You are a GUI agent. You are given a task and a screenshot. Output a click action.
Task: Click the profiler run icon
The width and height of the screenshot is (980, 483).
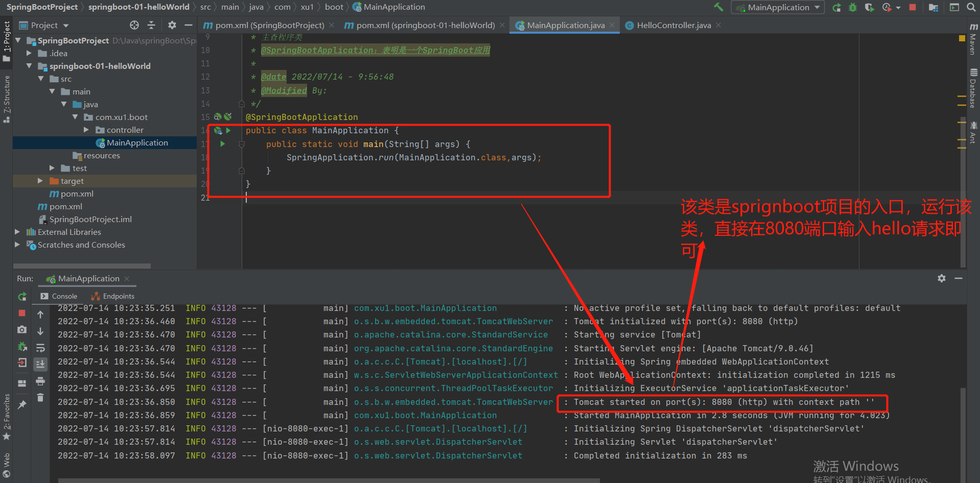point(886,7)
